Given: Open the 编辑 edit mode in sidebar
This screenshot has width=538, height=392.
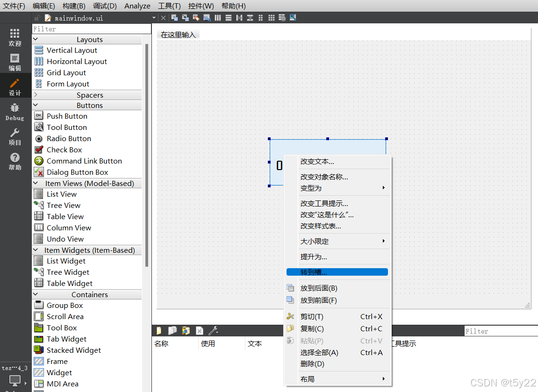Looking at the screenshot, I should [x=15, y=62].
